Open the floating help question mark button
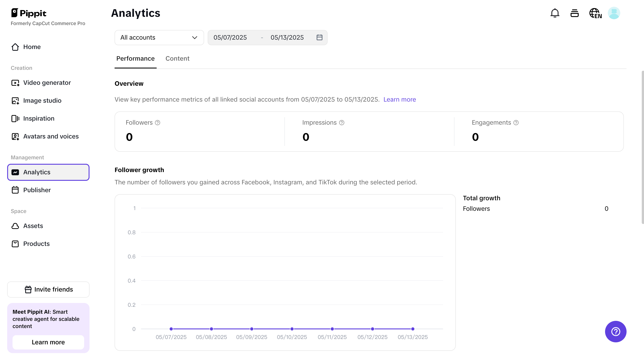This screenshot has height=358, width=644. coord(616,332)
